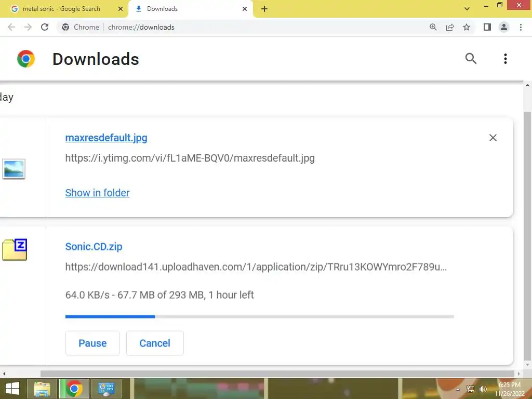Open the Control Panel taskbar icon

107,389
